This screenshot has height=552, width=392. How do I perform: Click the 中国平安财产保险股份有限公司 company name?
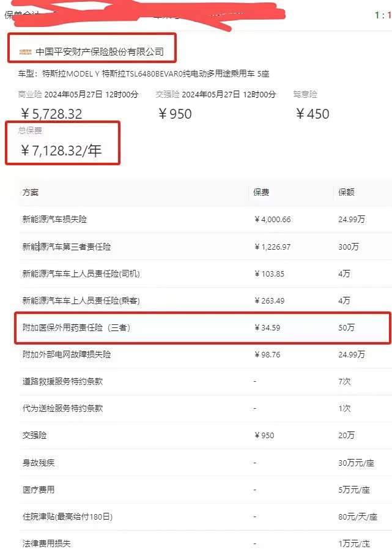[x=100, y=52]
